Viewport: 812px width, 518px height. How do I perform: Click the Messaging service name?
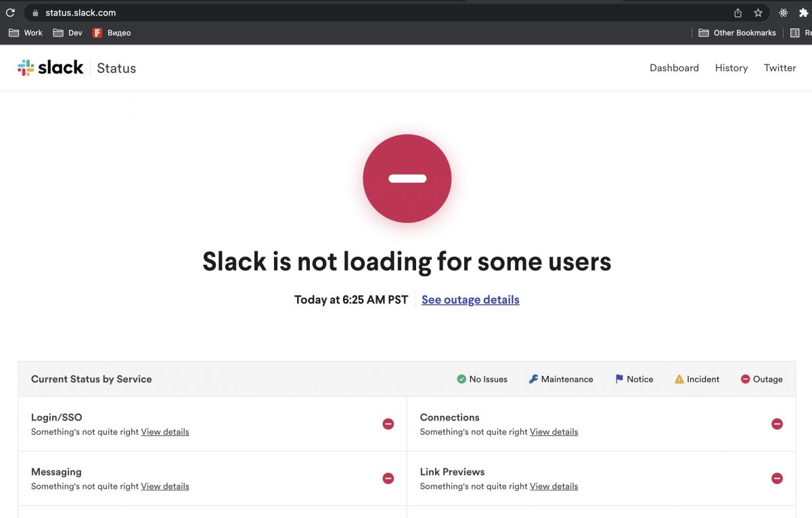coord(56,472)
